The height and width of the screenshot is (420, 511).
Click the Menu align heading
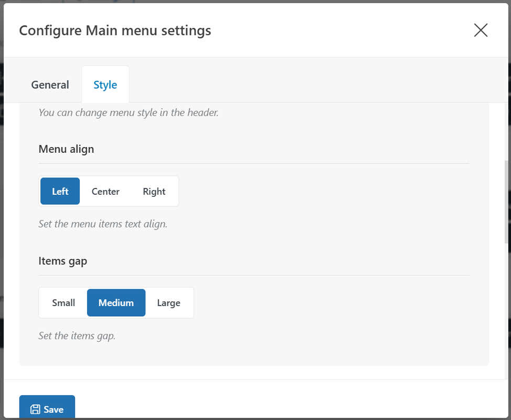coord(66,149)
